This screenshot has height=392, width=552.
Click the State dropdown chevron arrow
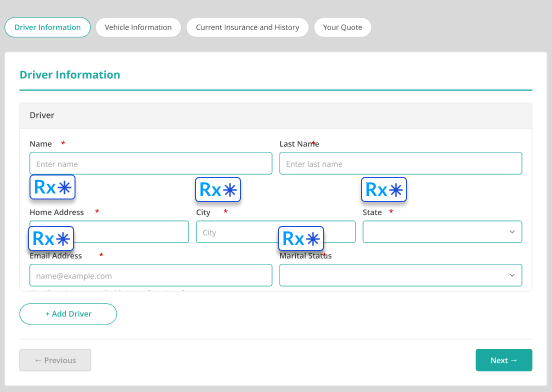tap(512, 232)
